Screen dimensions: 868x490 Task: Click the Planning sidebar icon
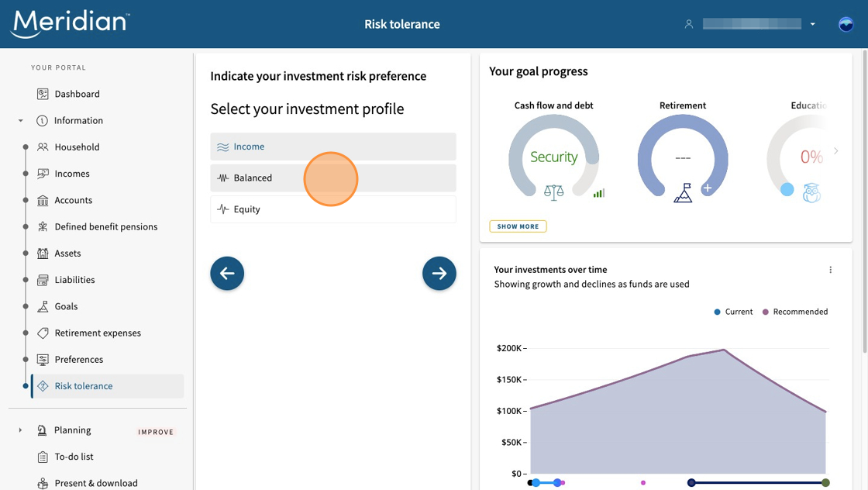42,430
